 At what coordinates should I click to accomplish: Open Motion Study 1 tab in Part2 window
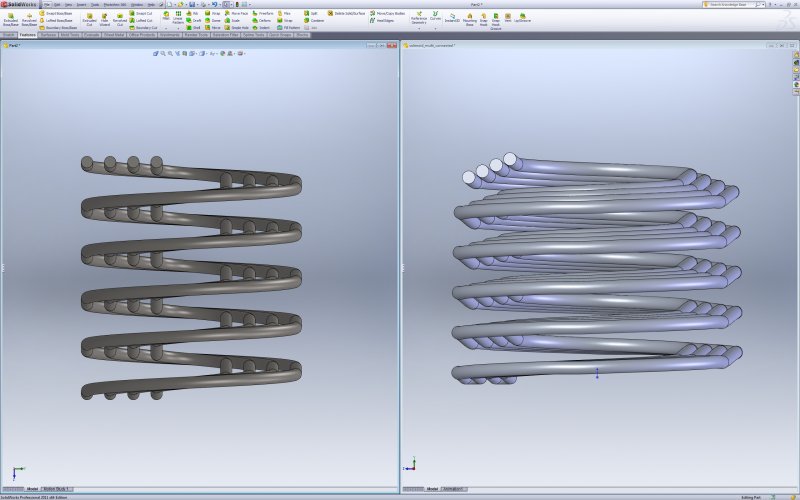point(56,489)
